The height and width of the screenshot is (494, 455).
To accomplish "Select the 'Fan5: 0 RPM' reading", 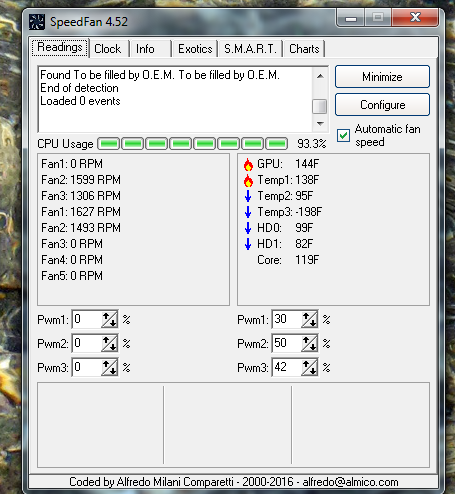I will pyautogui.click(x=72, y=276).
